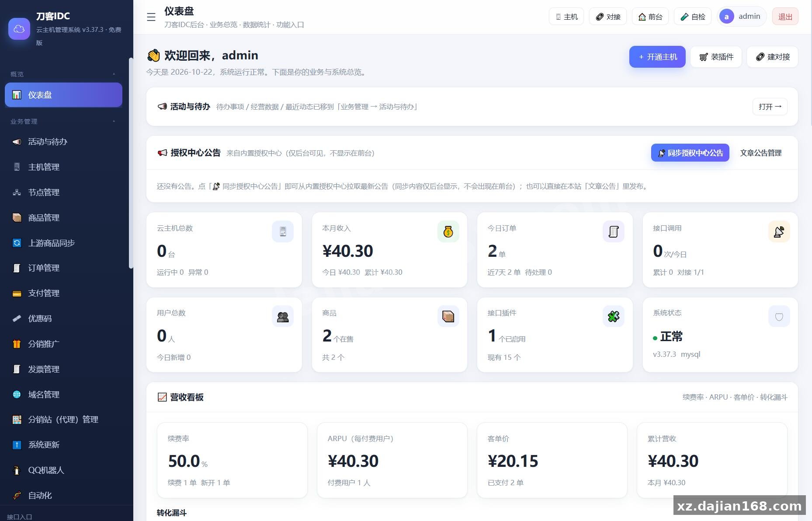This screenshot has width=812, height=521.
Task: Collapse the 概览 sidebar section
Action: (x=114, y=74)
